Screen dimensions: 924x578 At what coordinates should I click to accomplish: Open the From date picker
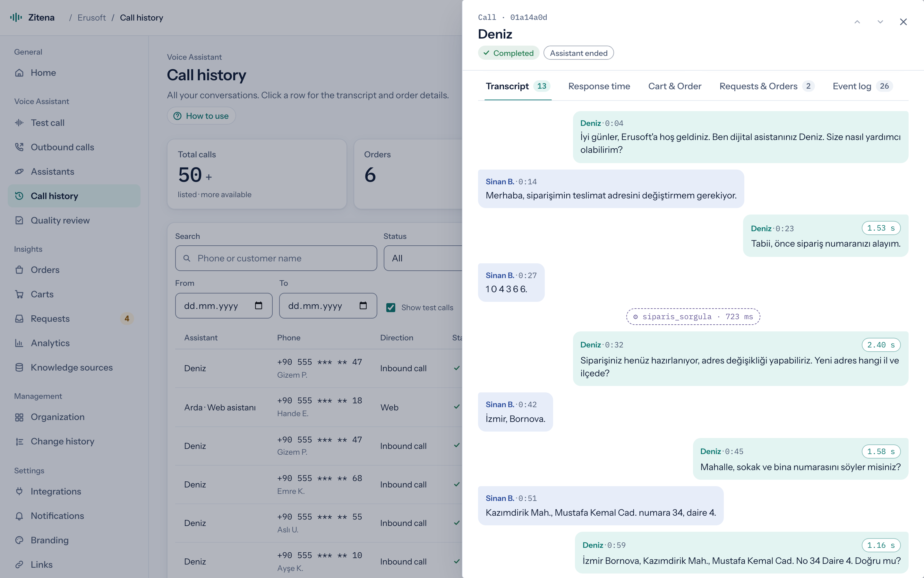(259, 306)
